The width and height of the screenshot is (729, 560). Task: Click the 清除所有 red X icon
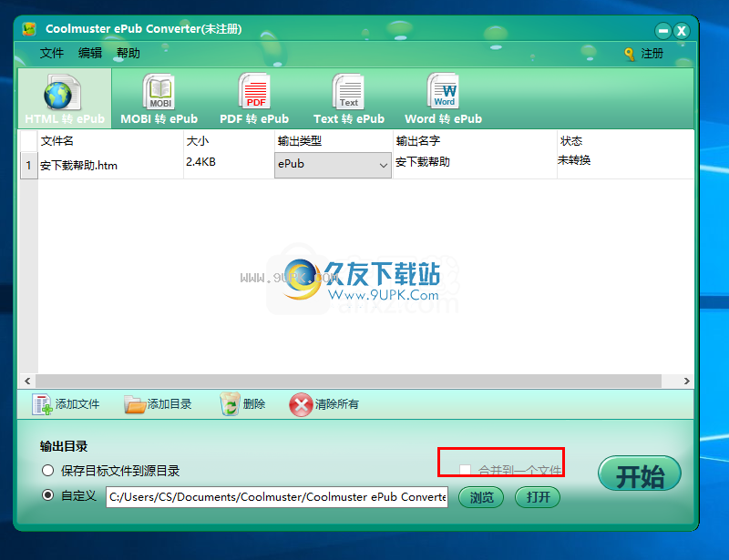pos(301,404)
